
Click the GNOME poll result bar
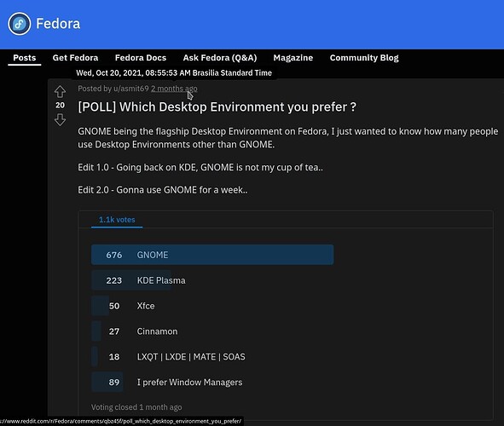tap(212, 255)
